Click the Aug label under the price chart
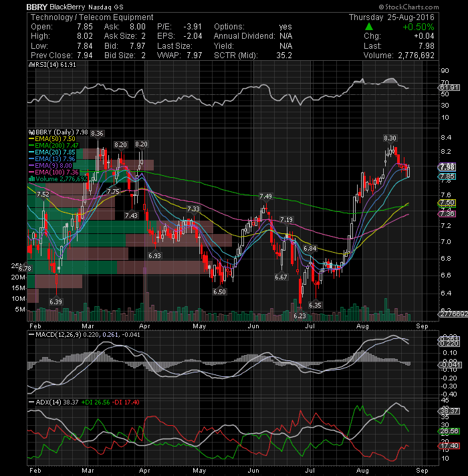Viewport: 468px width, 476px height. pos(362,326)
